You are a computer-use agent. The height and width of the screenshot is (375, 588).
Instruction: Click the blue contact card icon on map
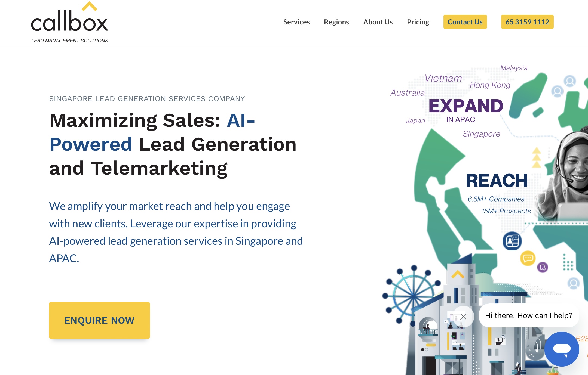512,241
